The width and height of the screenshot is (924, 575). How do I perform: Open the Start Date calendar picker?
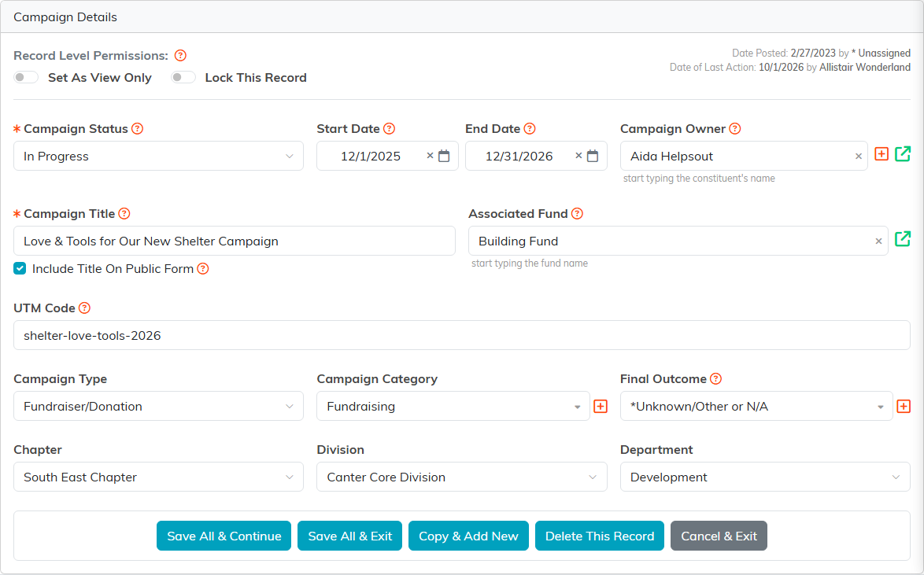click(445, 156)
